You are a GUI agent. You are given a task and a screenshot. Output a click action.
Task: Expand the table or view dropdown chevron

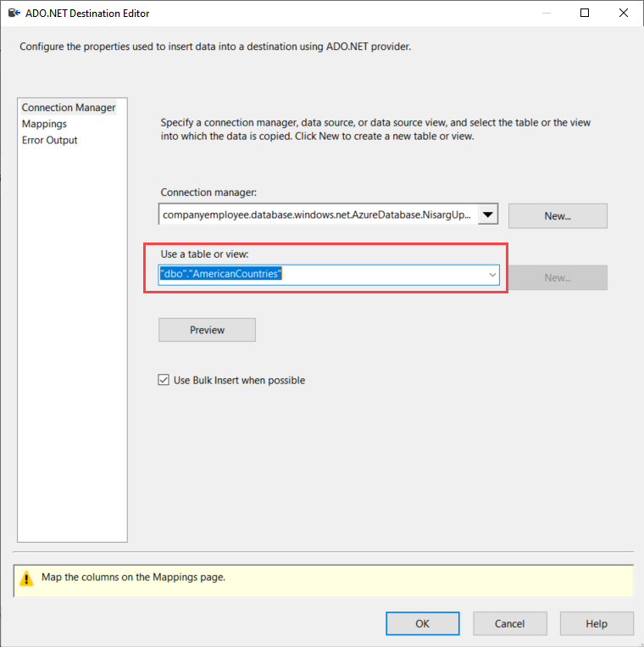(x=491, y=275)
